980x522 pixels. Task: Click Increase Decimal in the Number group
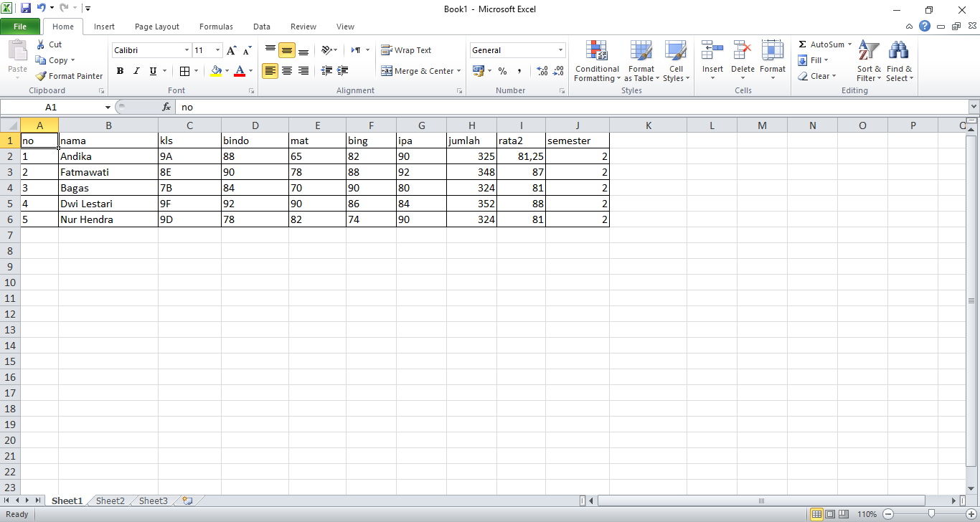point(542,70)
